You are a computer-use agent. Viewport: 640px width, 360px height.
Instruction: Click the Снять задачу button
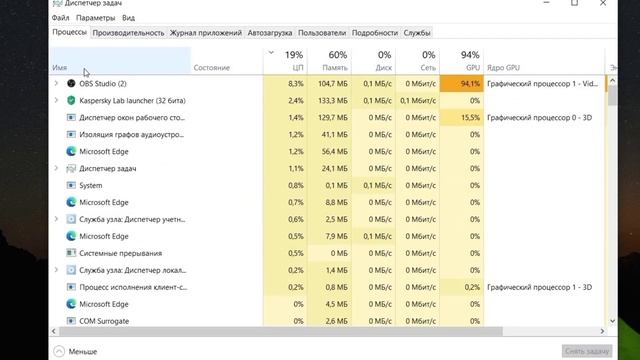[587, 351]
